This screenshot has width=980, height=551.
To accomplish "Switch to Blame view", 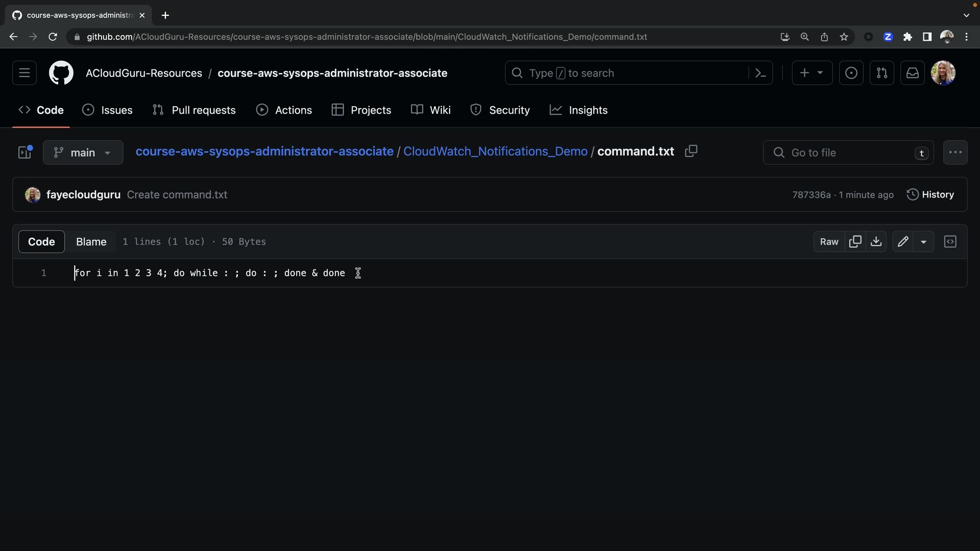I will tap(91, 241).
